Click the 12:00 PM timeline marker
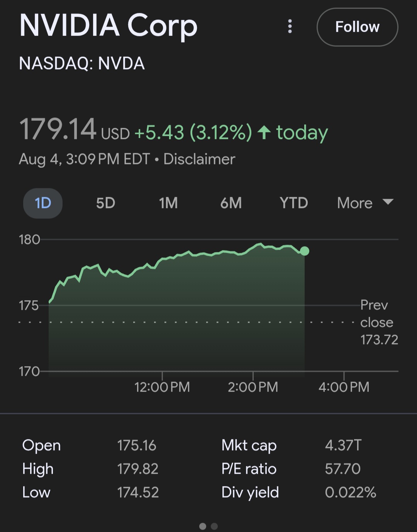Image resolution: width=417 pixels, height=532 pixels. click(x=162, y=387)
